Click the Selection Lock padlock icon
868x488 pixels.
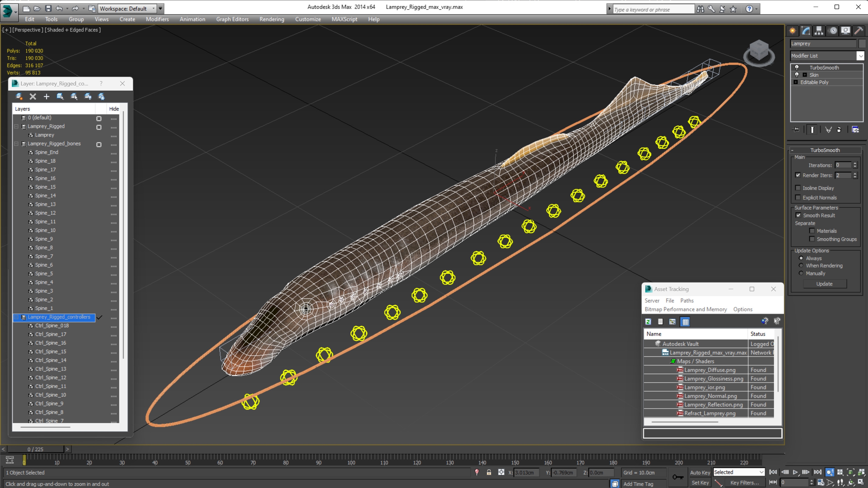pyautogui.click(x=489, y=472)
